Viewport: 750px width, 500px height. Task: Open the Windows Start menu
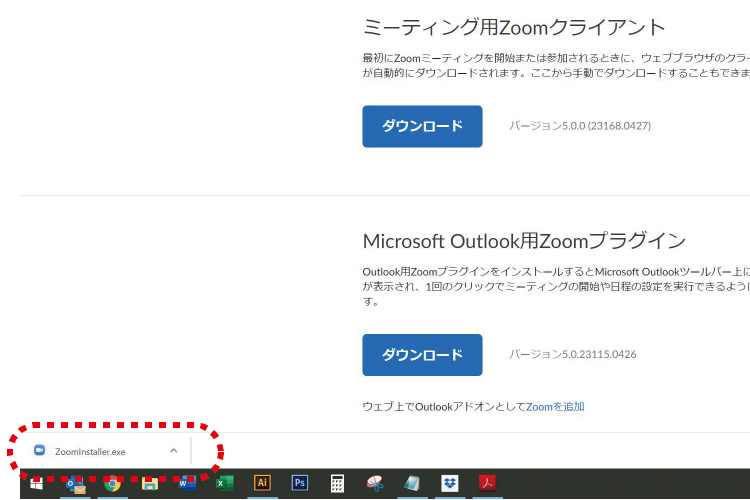[x=36, y=484]
